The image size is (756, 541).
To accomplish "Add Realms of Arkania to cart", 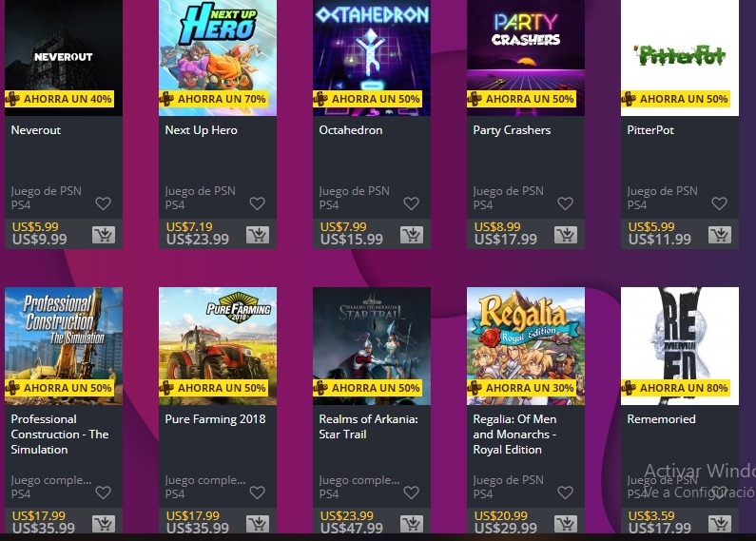I will pos(412,524).
